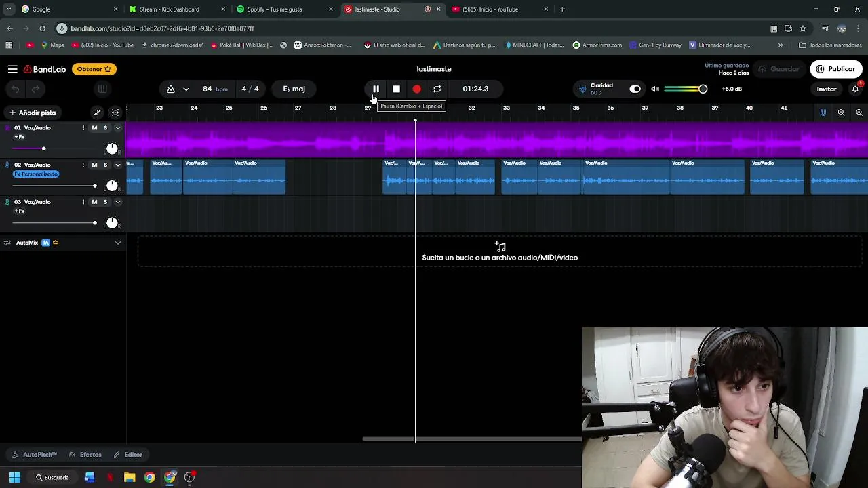The height and width of the screenshot is (488, 868).
Task: Click track 01 pan knob
Action: coord(112,148)
